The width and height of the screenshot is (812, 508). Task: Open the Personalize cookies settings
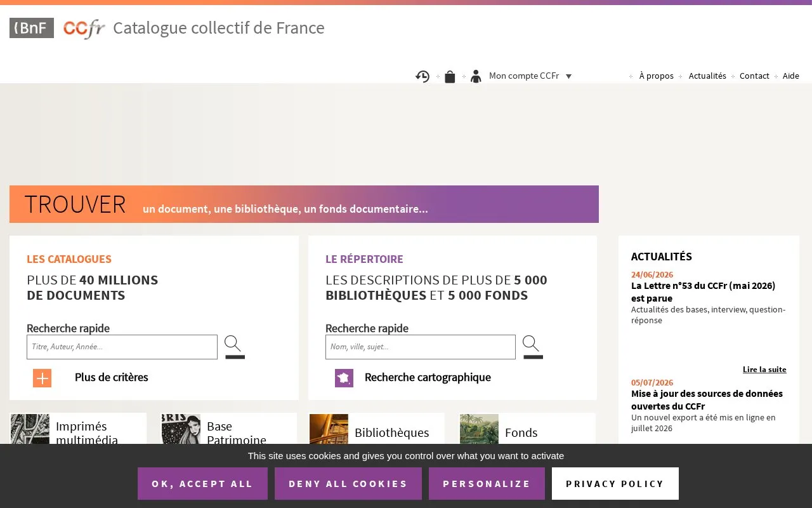tap(487, 484)
